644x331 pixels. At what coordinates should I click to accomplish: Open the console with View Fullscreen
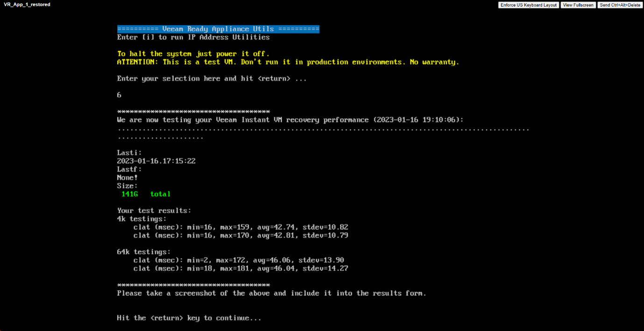click(x=578, y=5)
